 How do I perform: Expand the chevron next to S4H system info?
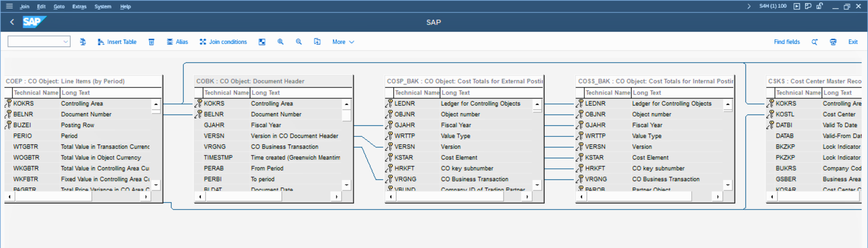click(x=749, y=6)
